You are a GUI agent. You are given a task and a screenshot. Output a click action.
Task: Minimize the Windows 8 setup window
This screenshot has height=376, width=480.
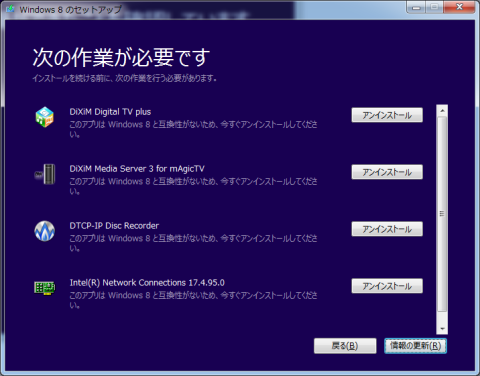(416, 7)
